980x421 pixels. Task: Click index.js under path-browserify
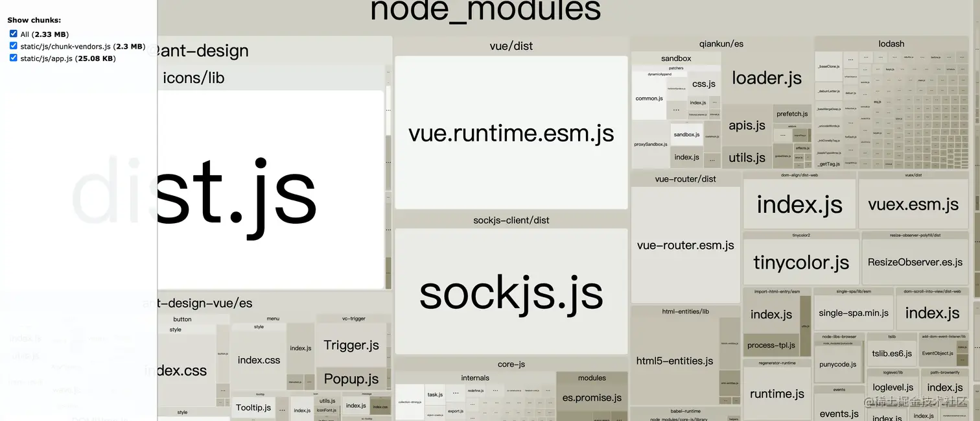pos(944,387)
